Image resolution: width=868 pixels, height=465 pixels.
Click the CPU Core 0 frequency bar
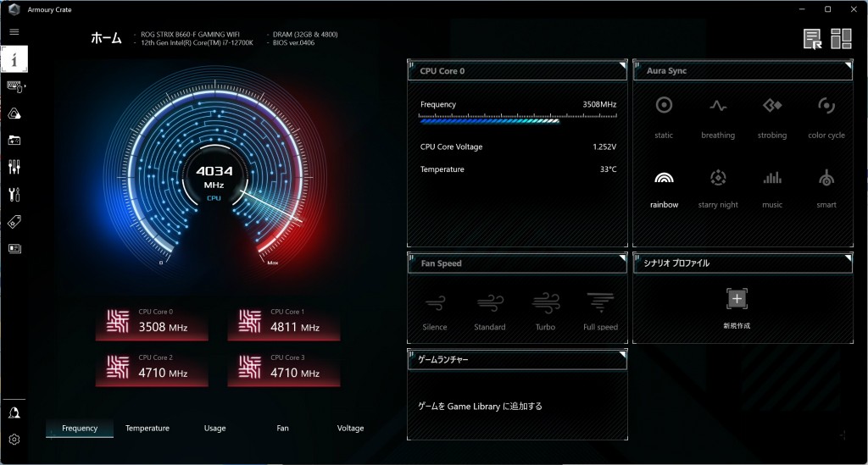pos(490,121)
